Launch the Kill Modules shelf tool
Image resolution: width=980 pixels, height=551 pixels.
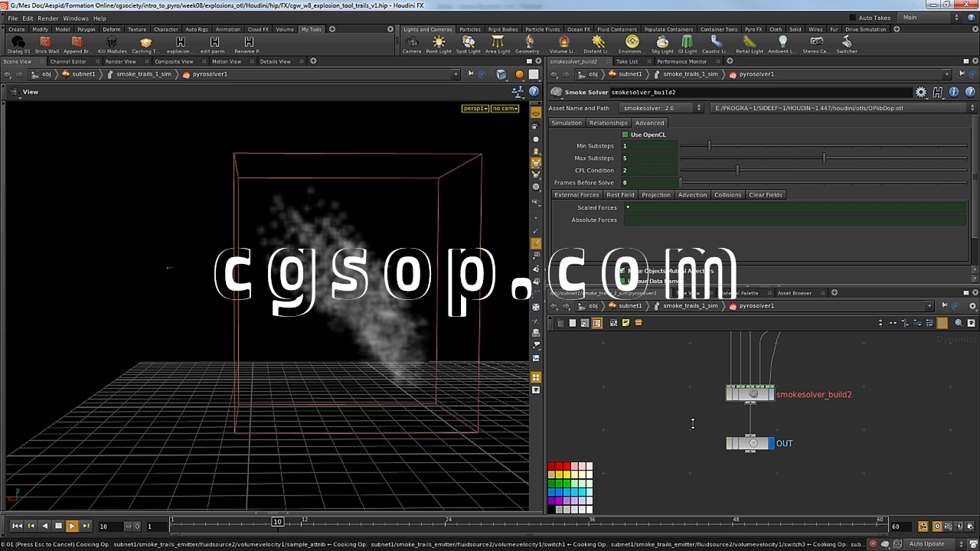click(x=112, y=44)
